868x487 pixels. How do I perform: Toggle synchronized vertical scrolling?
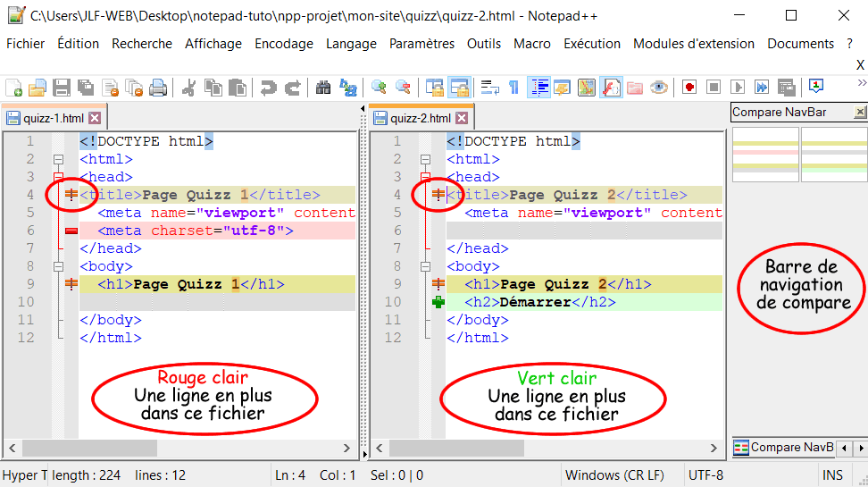[435, 88]
